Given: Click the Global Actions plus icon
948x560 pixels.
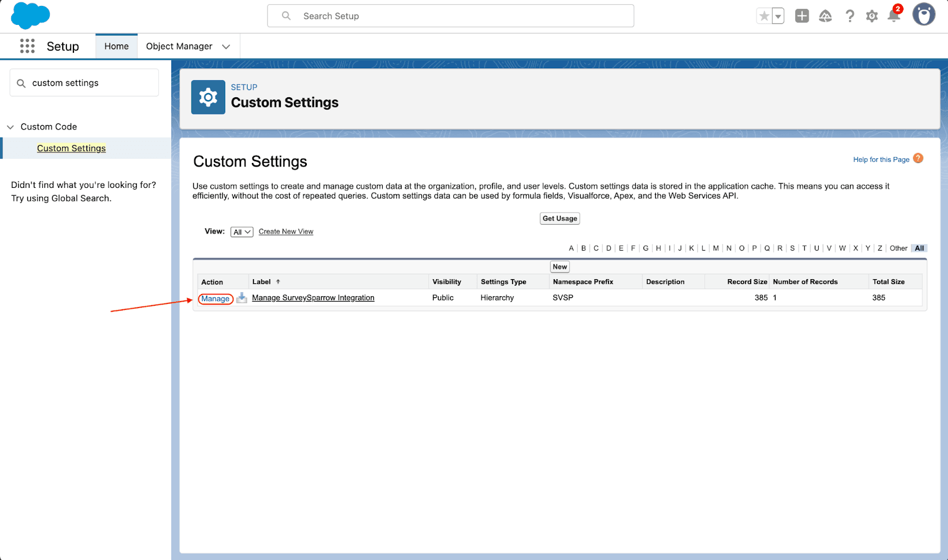Looking at the screenshot, I should [x=802, y=16].
